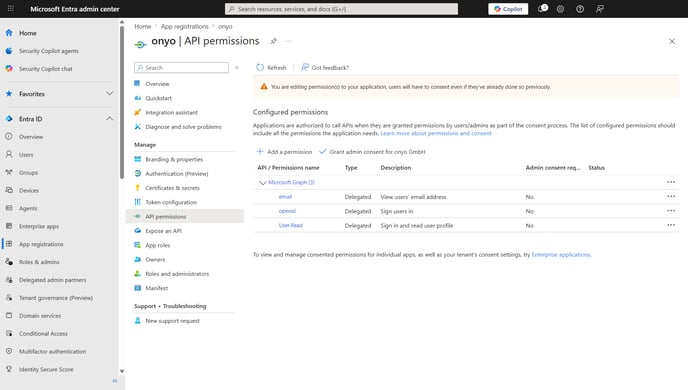Open ellipsis menu for Microsoft Graph row
Image resolution: width=688 pixels, height=390 pixels.
671,182
